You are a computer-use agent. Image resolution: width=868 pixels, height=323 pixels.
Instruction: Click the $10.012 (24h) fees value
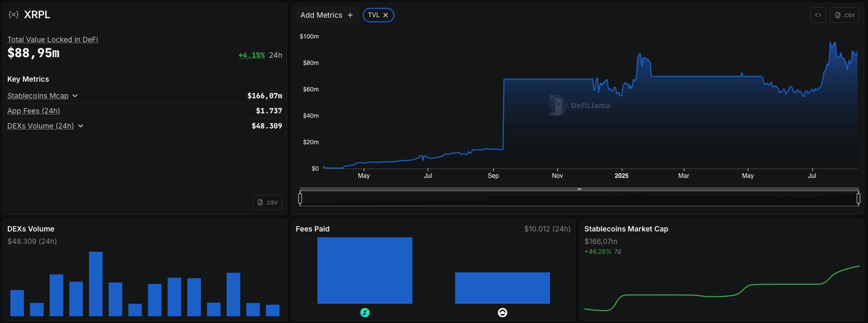pyautogui.click(x=547, y=229)
